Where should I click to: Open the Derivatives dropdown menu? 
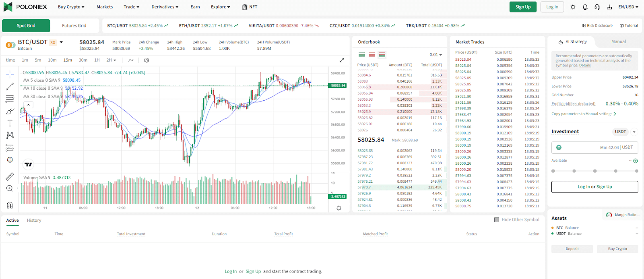pos(165,7)
